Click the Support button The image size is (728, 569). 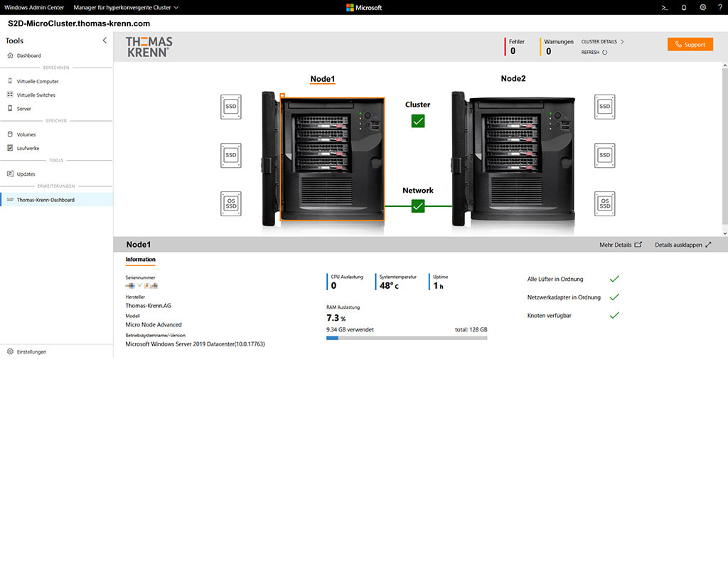tap(690, 45)
